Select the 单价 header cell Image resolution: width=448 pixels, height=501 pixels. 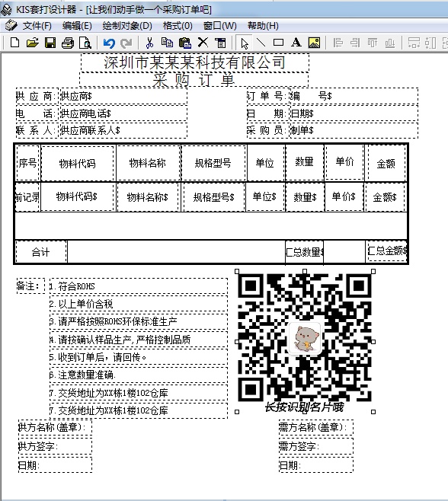pyautogui.click(x=344, y=161)
